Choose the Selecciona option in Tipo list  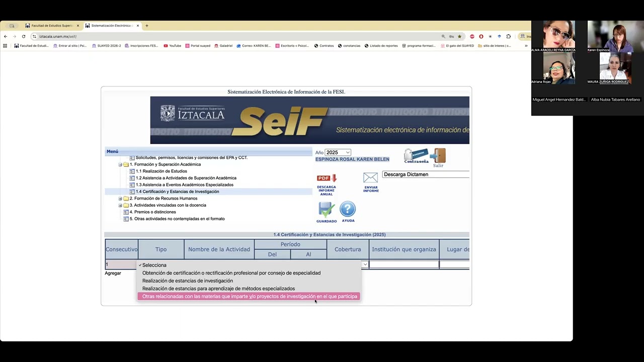click(249, 265)
